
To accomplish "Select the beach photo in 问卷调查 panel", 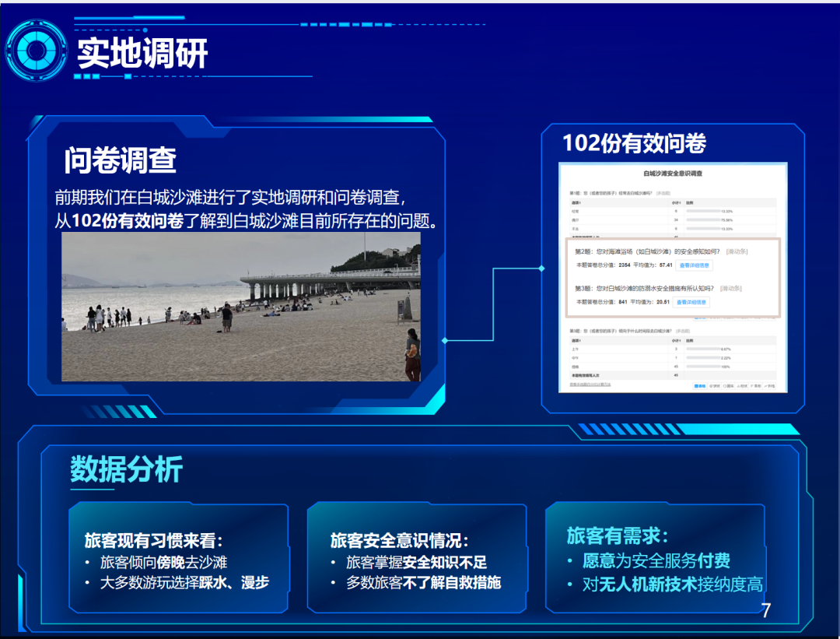I will click(x=241, y=307).
